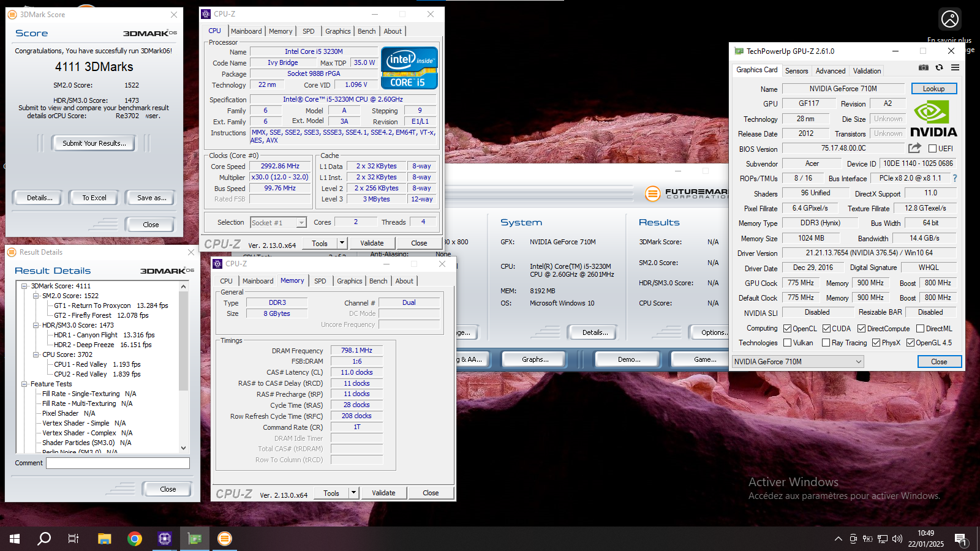The image size is (980, 551).
Task: Open SPD tab in CPU-Z Memory window
Action: click(320, 281)
